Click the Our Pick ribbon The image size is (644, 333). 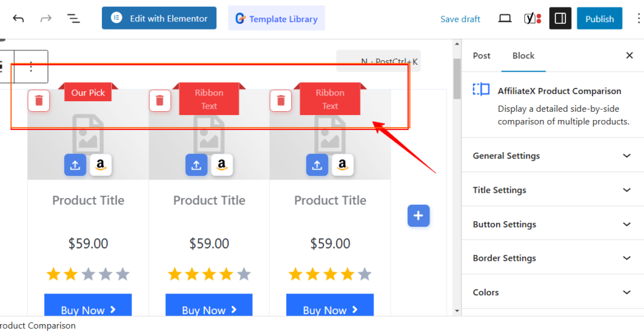[x=88, y=92]
